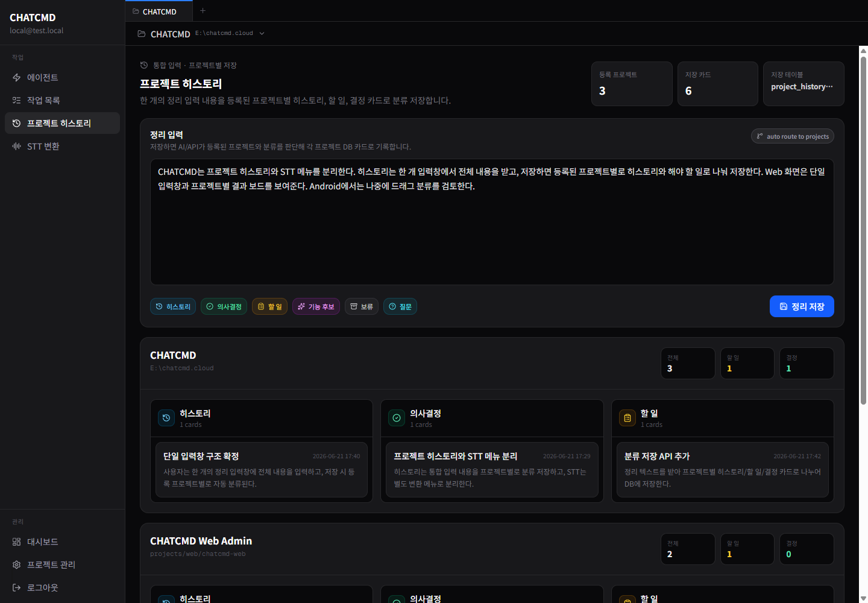
Task: Click the vertical scrollbar thumb
Action: pos(863,230)
